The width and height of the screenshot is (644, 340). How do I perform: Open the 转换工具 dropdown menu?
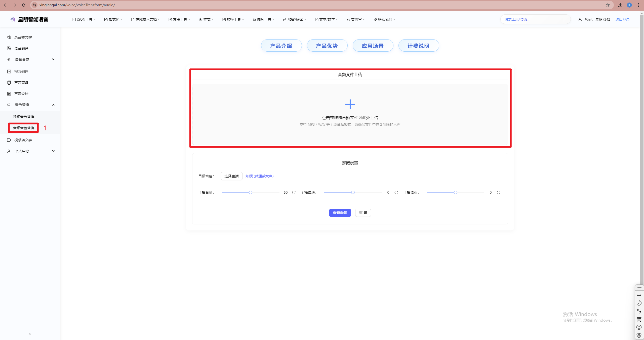click(233, 19)
